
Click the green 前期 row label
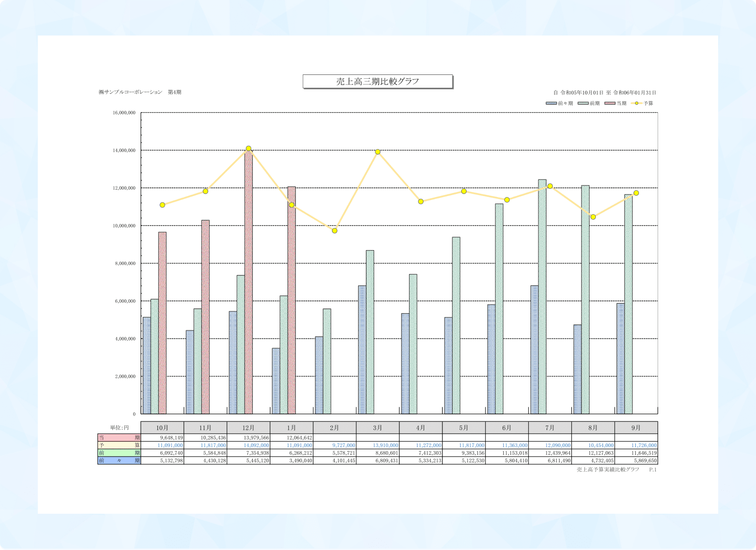tap(119, 453)
